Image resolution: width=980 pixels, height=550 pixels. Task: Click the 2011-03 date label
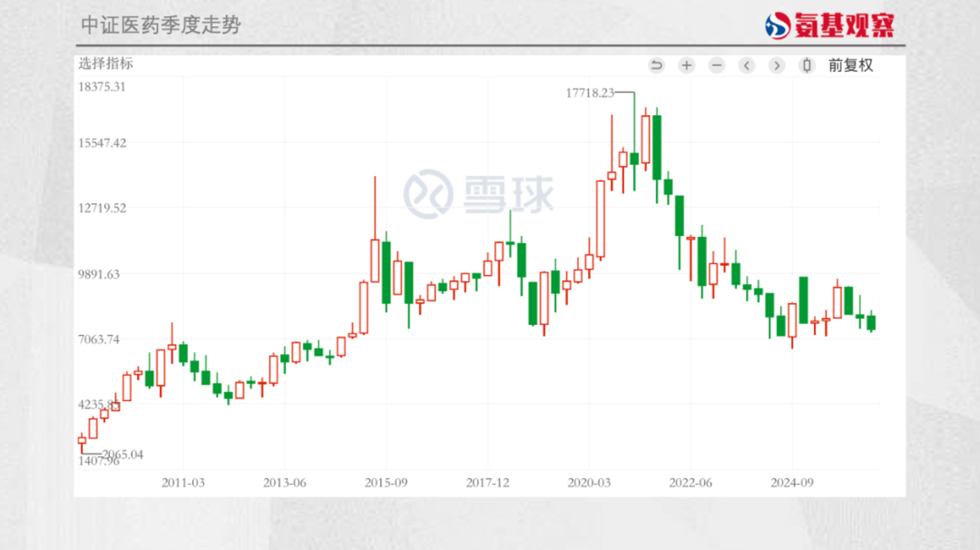click(183, 483)
